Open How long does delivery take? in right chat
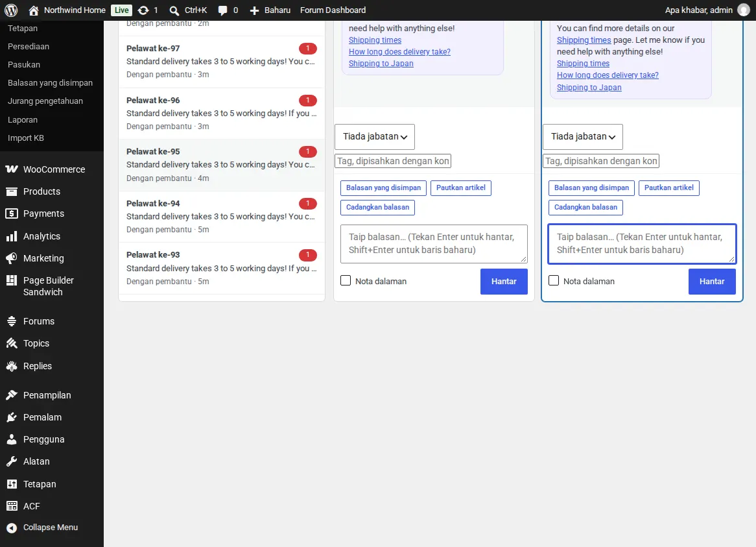 coord(608,75)
